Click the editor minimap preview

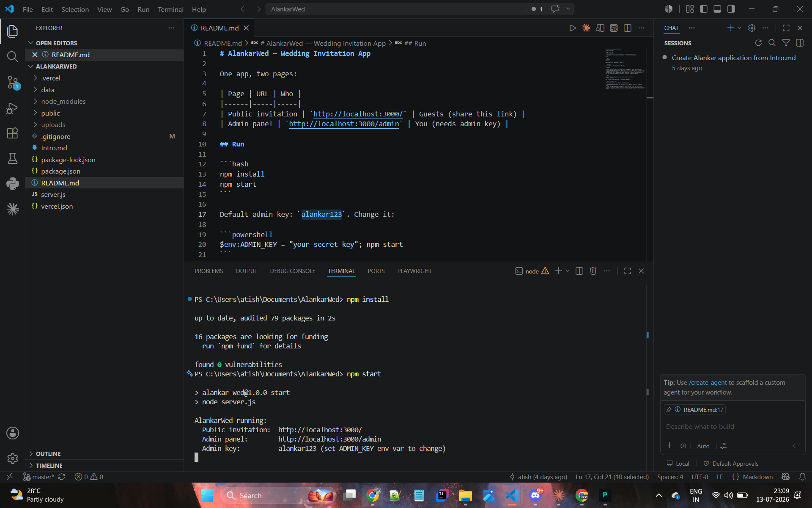[625, 69]
